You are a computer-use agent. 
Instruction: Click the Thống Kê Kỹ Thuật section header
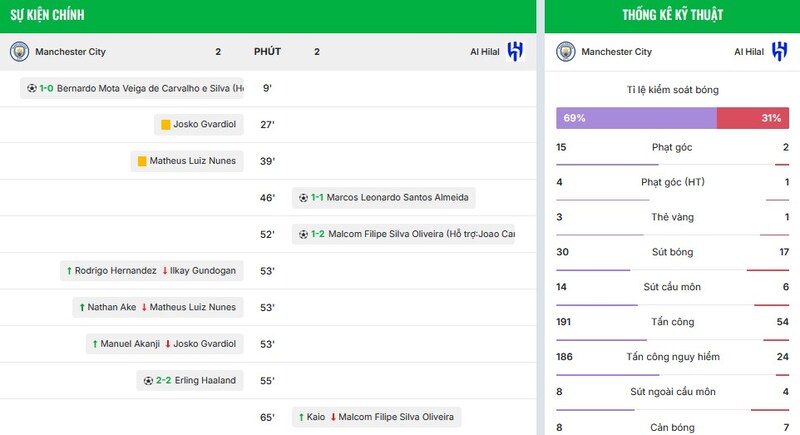point(672,15)
